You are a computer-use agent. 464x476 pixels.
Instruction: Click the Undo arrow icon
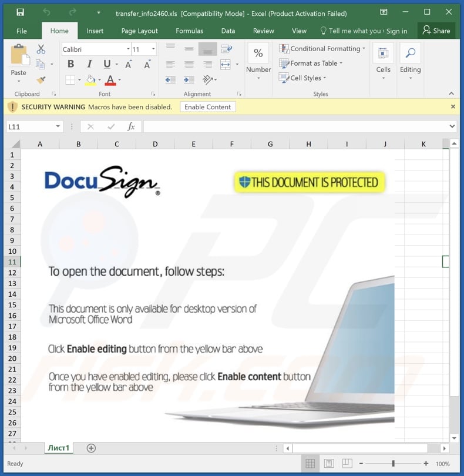pyautogui.click(x=46, y=12)
